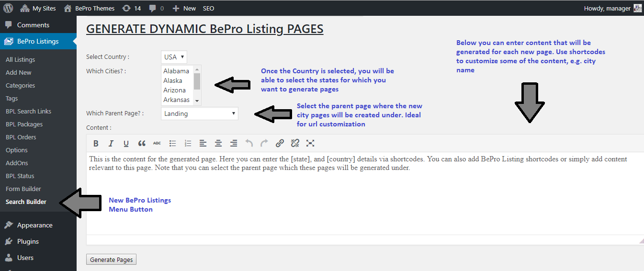This screenshot has width=644, height=271.
Task: Open BePro Listings sidebar menu
Action: pyautogui.click(x=38, y=41)
